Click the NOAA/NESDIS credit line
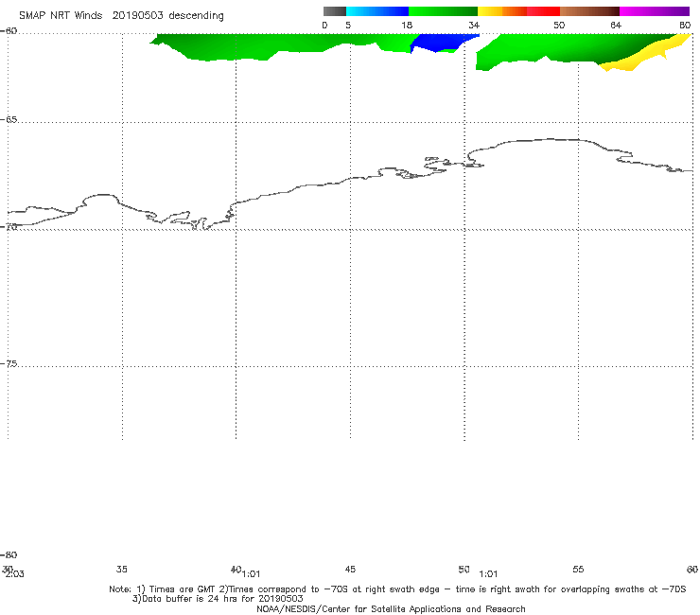This screenshot has width=700, height=615. click(391, 608)
